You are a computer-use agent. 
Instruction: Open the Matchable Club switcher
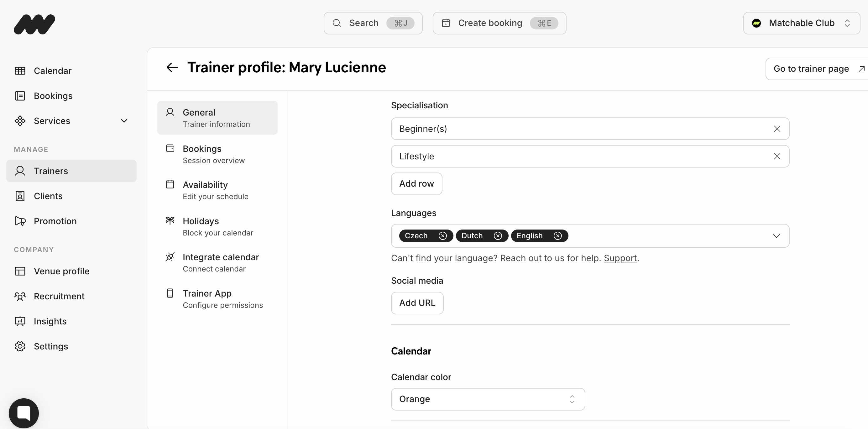tap(801, 23)
